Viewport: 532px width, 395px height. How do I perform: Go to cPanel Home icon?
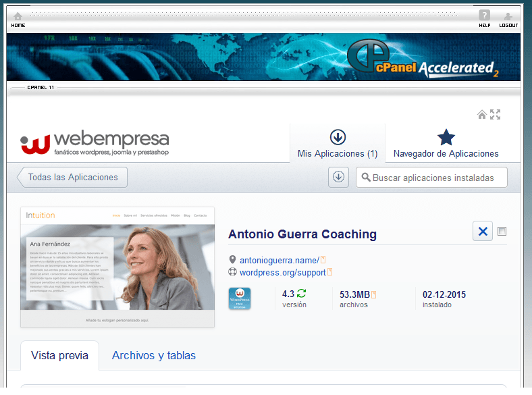pos(18,16)
